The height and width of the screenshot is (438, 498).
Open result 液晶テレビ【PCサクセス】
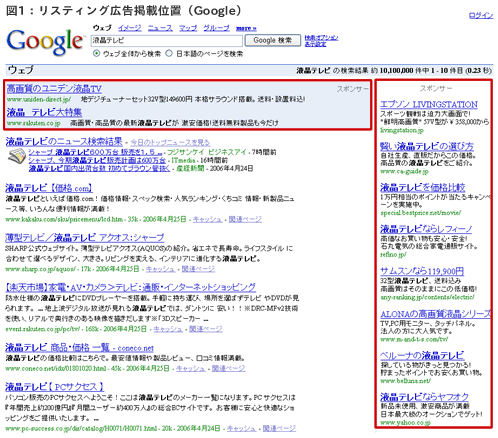55,387
